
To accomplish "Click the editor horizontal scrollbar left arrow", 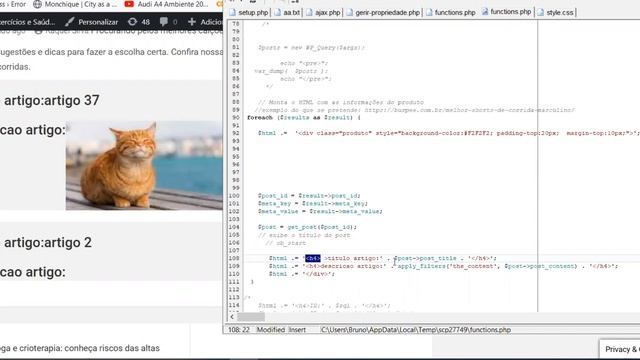I will (x=232, y=317).
